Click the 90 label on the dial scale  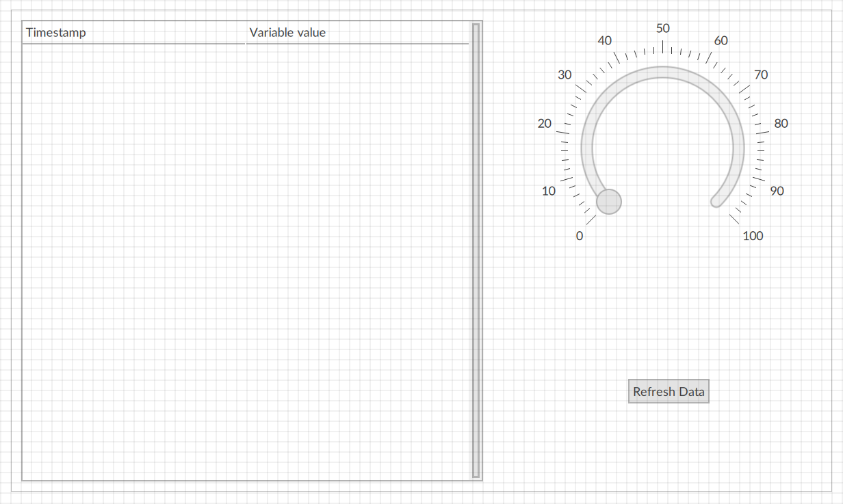(x=777, y=191)
